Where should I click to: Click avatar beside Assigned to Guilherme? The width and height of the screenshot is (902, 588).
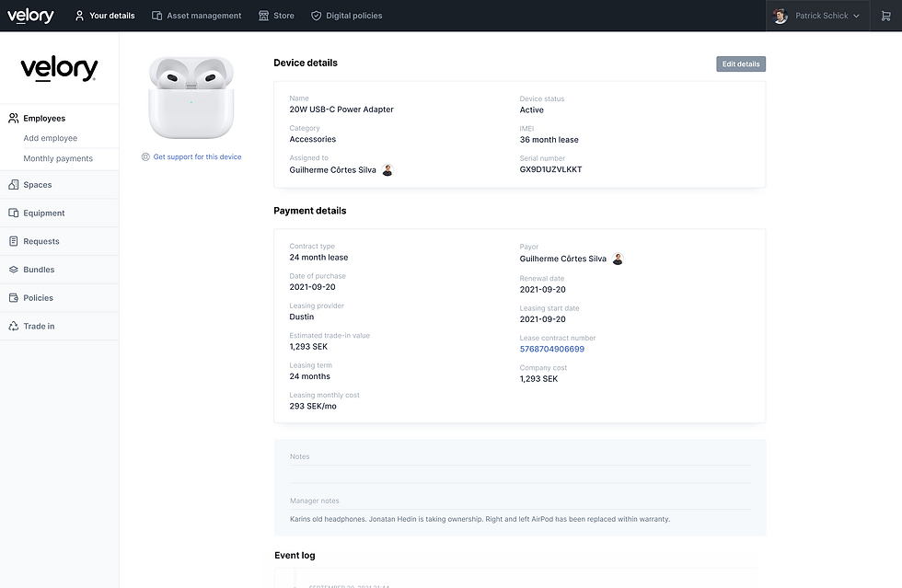click(x=387, y=169)
